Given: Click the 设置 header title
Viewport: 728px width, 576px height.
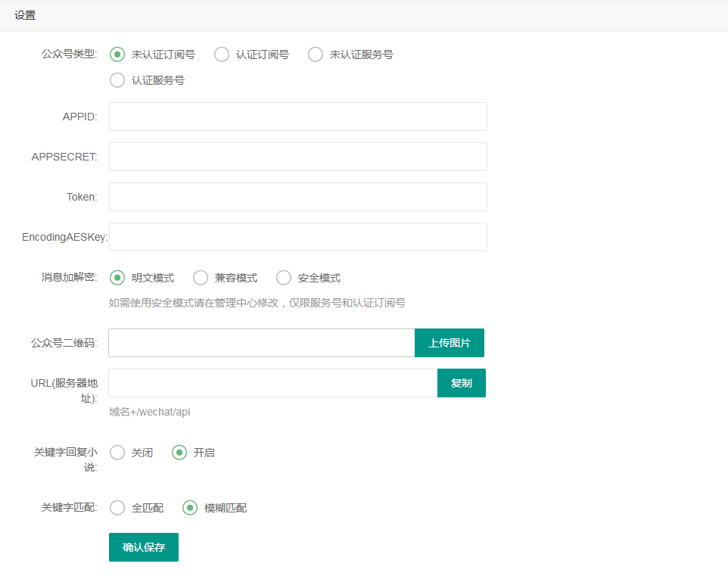Looking at the screenshot, I should pyautogui.click(x=25, y=15).
